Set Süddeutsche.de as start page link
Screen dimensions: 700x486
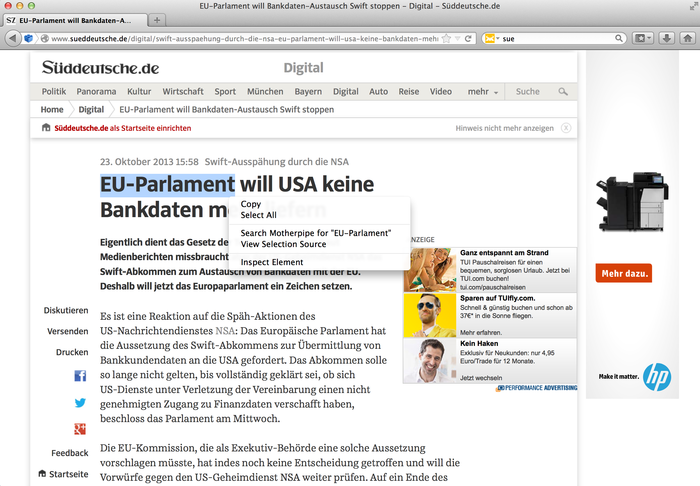coord(123,128)
